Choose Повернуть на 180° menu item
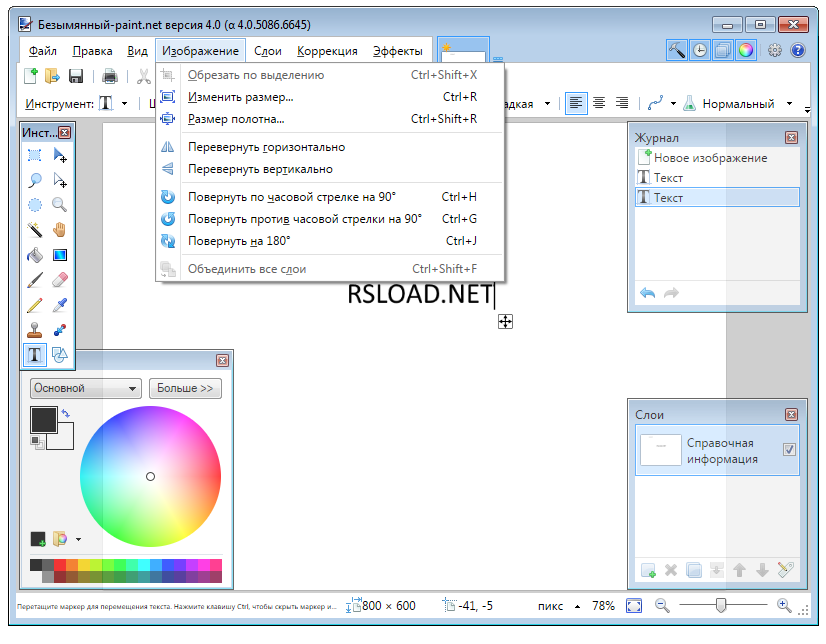This screenshot has height=644, width=826. pyautogui.click(x=332, y=241)
